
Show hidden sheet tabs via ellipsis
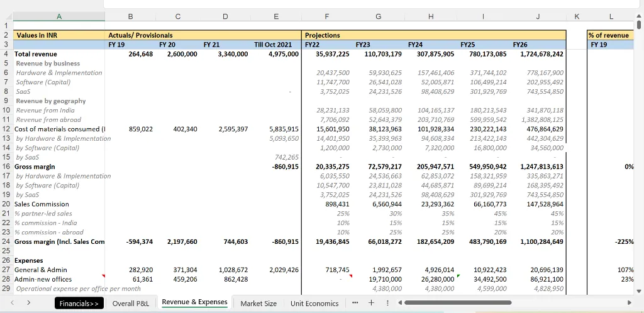click(355, 304)
